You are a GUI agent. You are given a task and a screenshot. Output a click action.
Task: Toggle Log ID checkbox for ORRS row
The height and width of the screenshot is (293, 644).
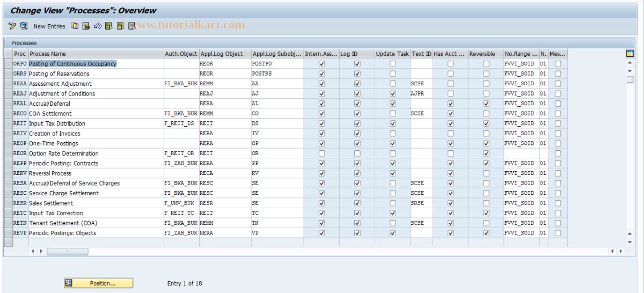[x=357, y=74]
